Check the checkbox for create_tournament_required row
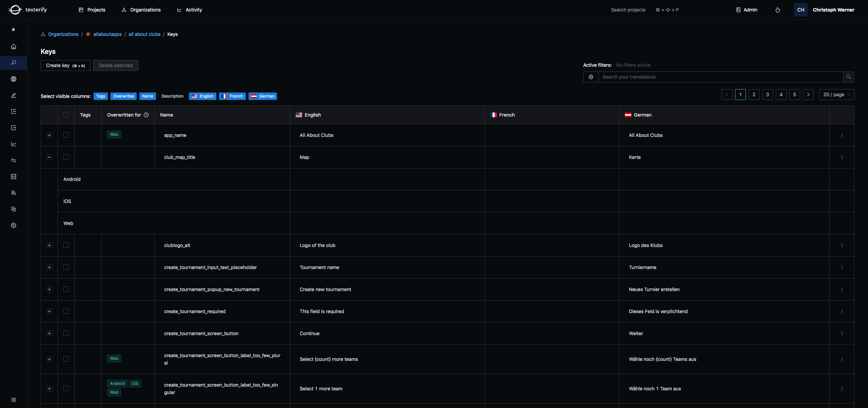This screenshot has width=868, height=408. 66,311
